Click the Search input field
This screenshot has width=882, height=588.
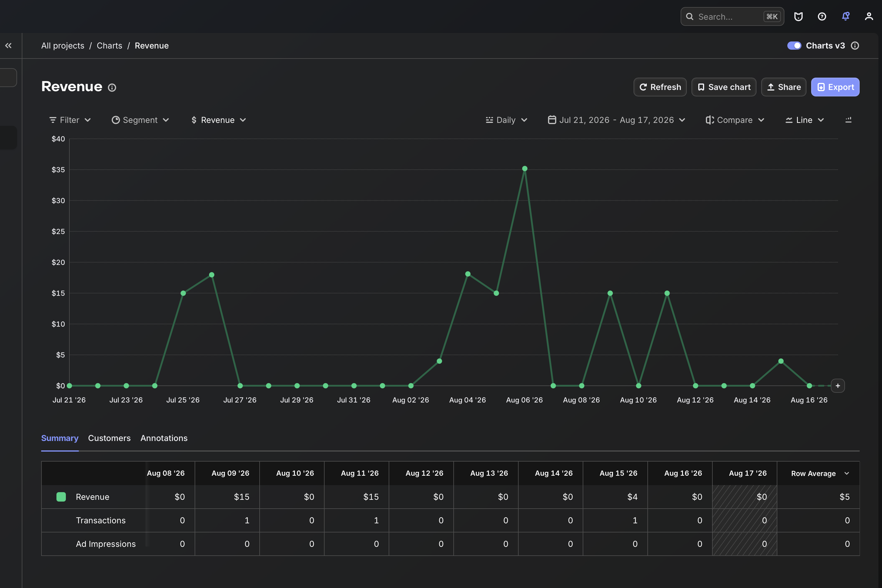pos(732,16)
